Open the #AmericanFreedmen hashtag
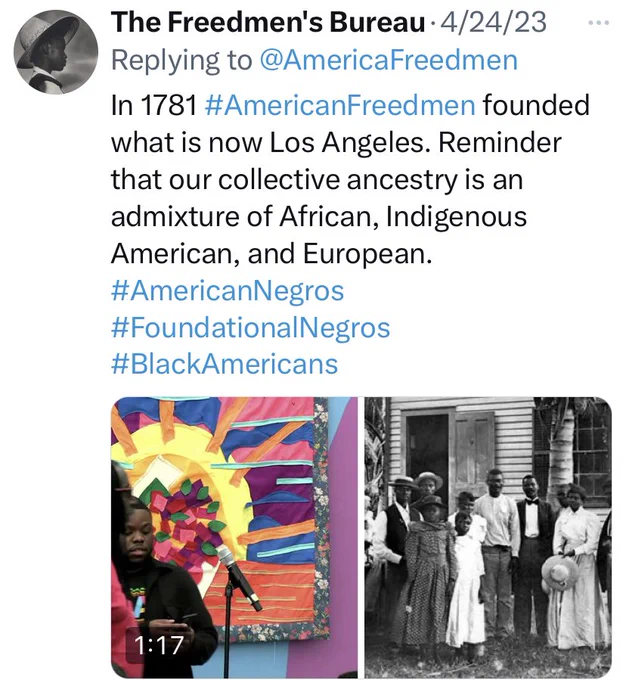Screen dimensions: 626x680 pos(340,105)
